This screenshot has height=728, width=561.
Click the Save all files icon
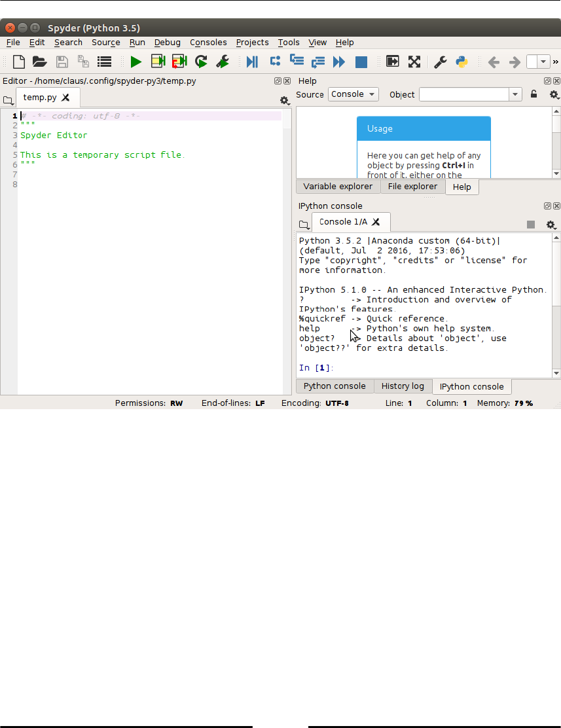pyautogui.click(x=83, y=62)
